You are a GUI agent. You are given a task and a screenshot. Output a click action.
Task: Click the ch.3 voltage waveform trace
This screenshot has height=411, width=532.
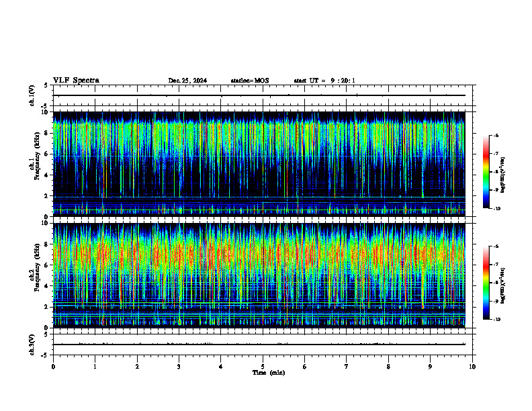pos(259,345)
